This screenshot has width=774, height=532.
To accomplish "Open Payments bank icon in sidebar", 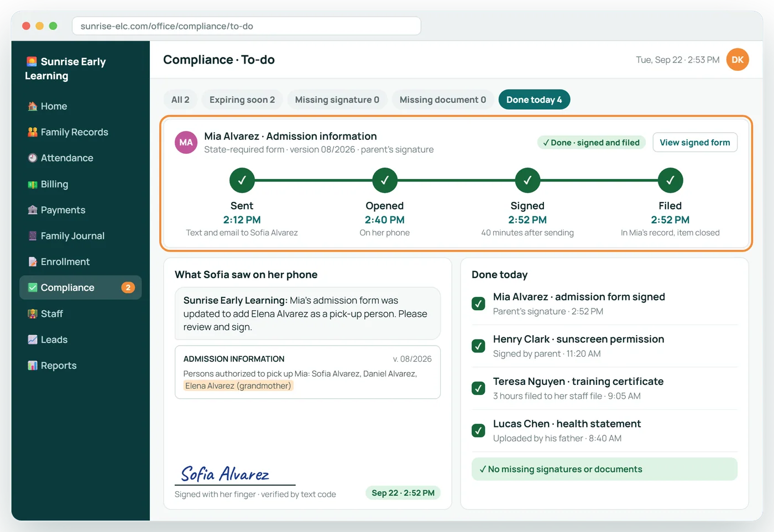I will [33, 210].
